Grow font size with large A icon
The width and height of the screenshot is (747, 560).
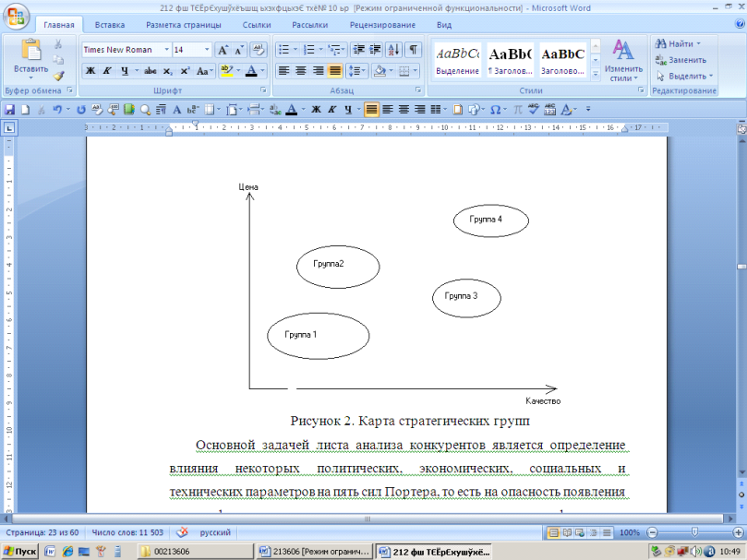[x=223, y=50]
